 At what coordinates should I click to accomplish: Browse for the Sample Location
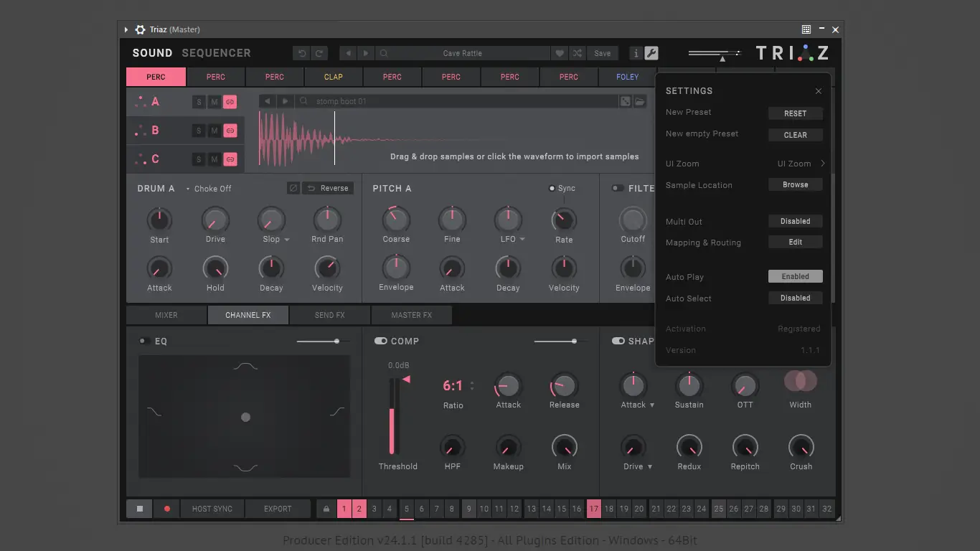pyautogui.click(x=795, y=184)
